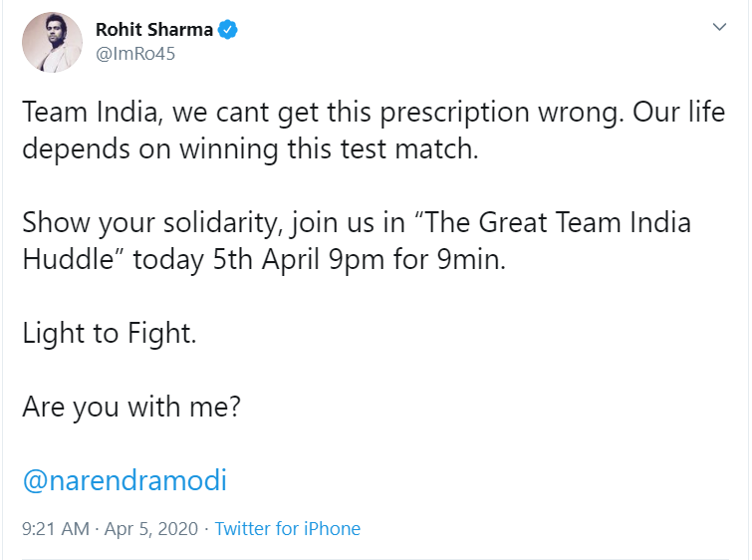Click the 9:21 AM timestamp

pyautogui.click(x=55, y=529)
